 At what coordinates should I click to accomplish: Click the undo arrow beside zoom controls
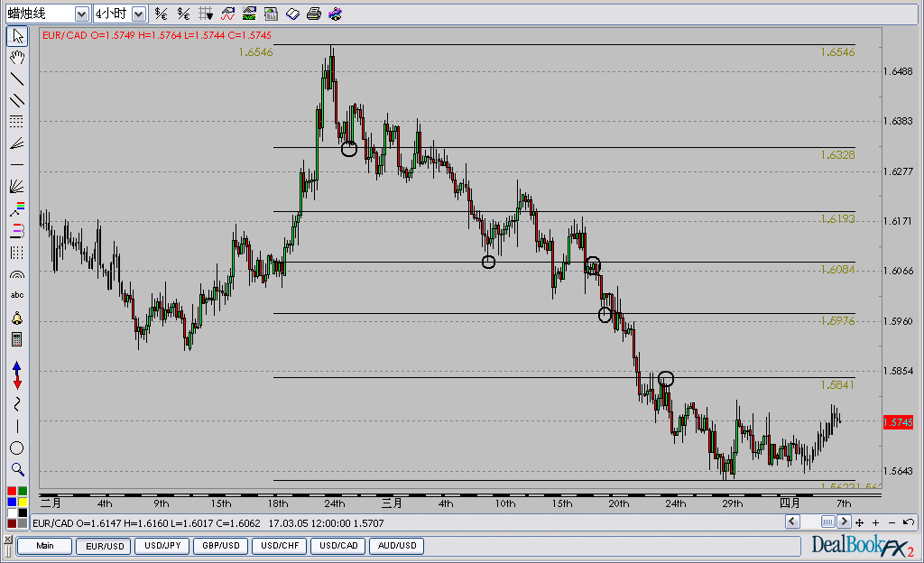(908, 522)
